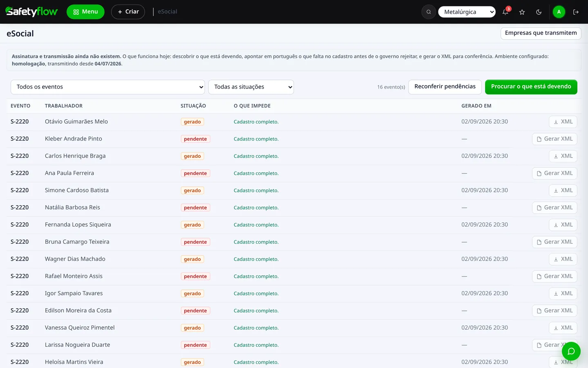Image resolution: width=588 pixels, height=368 pixels.
Task: Select worker name Larissa Nogueira Duarte
Action: pos(78,345)
